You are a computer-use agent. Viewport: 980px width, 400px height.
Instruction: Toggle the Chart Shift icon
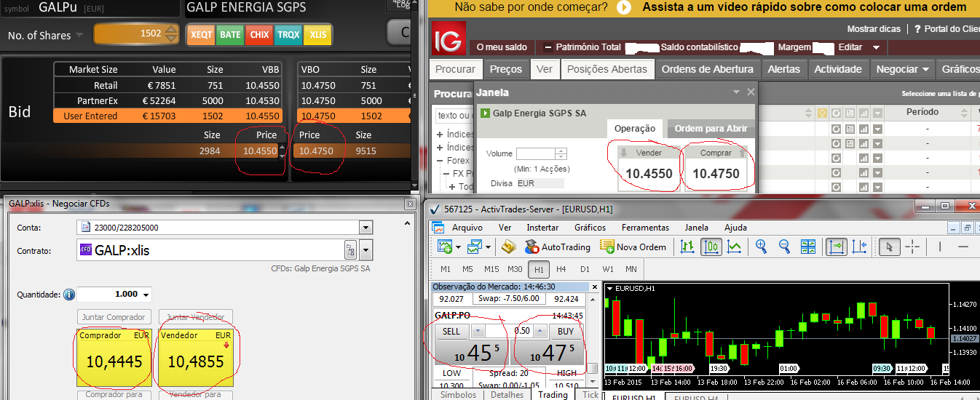point(860,247)
